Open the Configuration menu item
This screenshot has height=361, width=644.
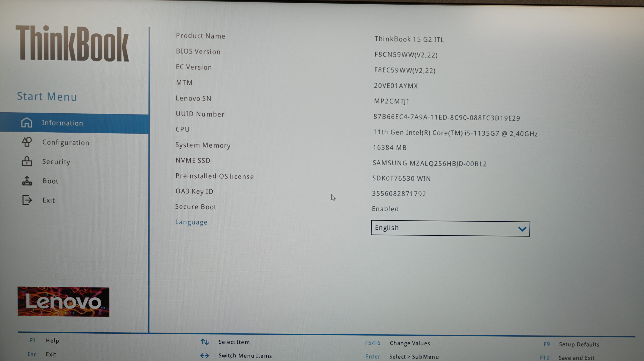66,142
